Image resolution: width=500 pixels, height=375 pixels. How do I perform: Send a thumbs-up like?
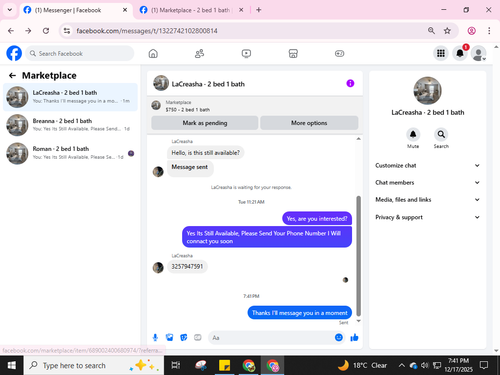(354, 337)
